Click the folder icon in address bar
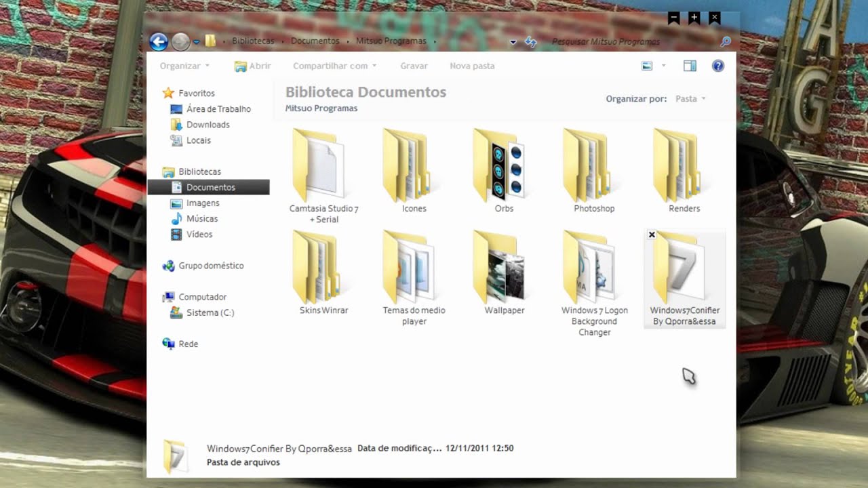This screenshot has width=868, height=488. click(210, 41)
